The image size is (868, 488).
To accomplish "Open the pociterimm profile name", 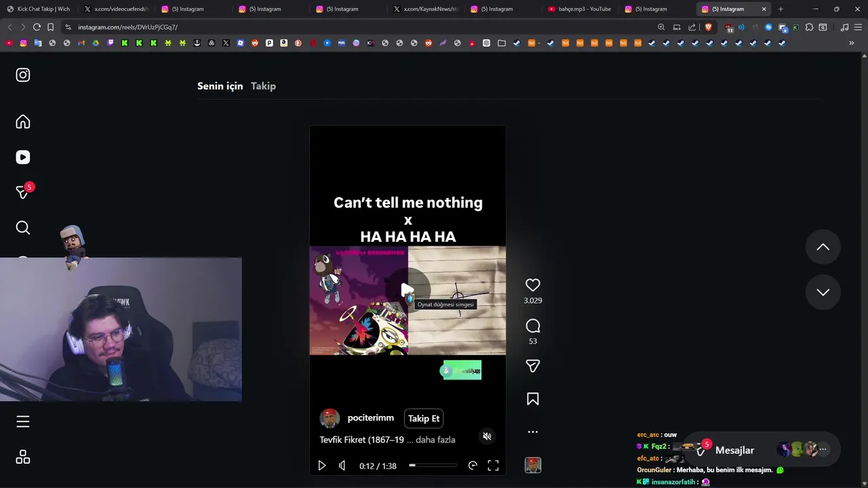I will point(370,418).
